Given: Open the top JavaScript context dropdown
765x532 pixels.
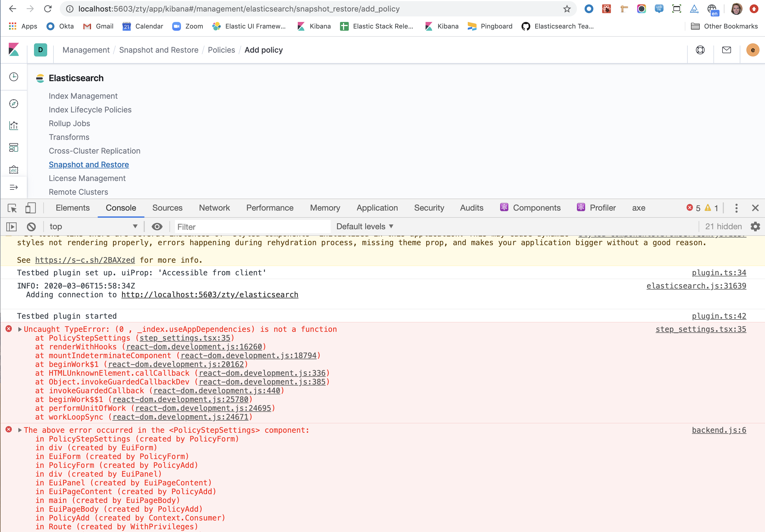Looking at the screenshot, I should coord(93,227).
